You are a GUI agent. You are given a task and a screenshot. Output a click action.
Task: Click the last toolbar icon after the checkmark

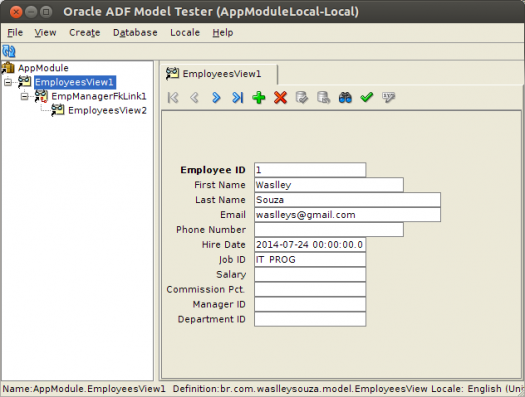[x=388, y=97]
